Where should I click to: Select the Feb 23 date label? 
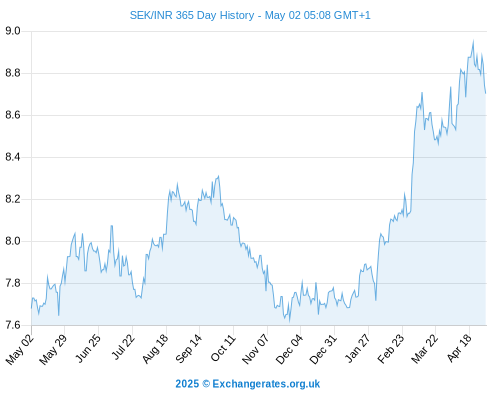pyautogui.click(x=391, y=348)
